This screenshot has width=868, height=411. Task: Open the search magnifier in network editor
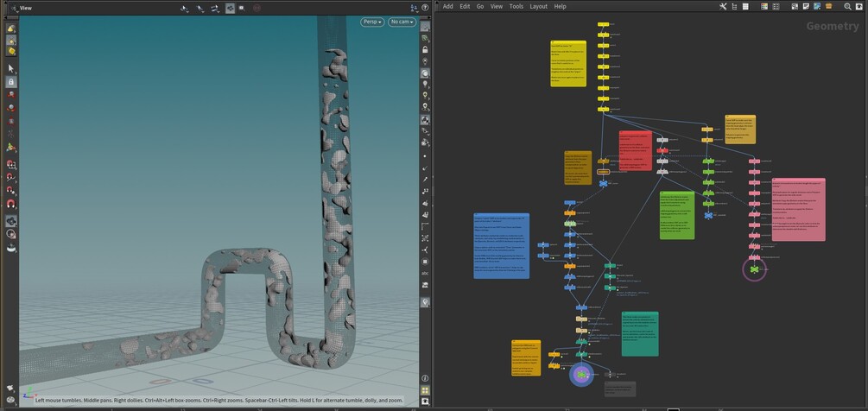click(847, 7)
